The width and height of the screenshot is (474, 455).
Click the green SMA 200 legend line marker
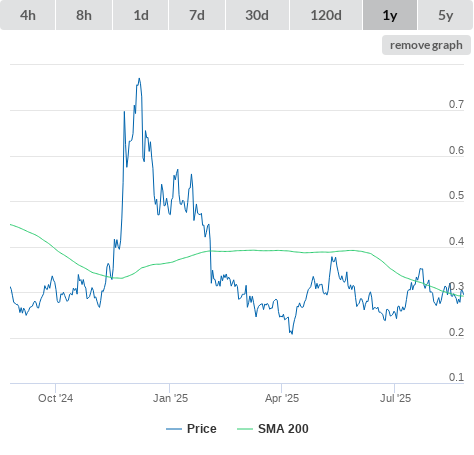245,429
